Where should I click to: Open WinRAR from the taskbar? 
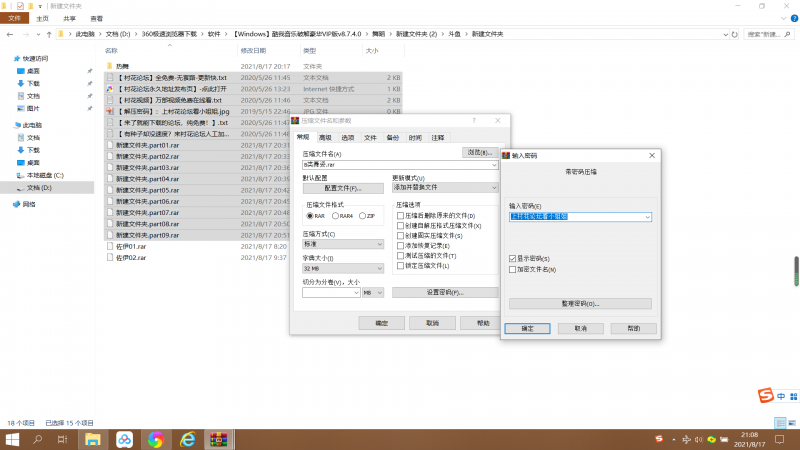pos(219,439)
